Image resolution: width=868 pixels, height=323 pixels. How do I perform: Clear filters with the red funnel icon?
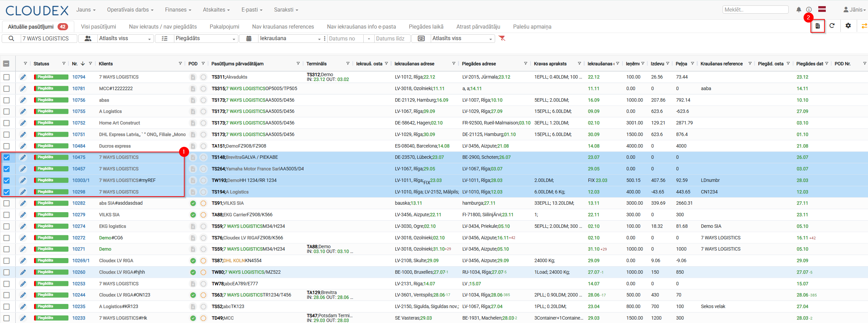click(x=502, y=38)
